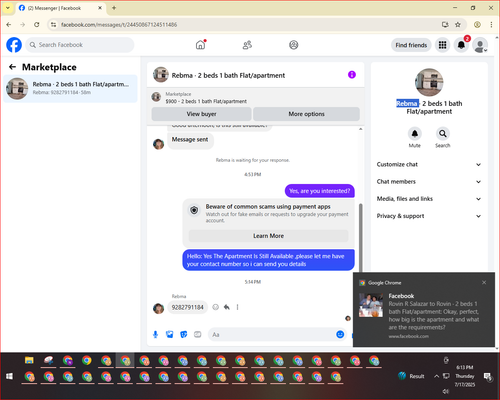Open the Rebma chat header title
Image resolution: width=500 pixels, height=400 pixels.
click(x=228, y=75)
